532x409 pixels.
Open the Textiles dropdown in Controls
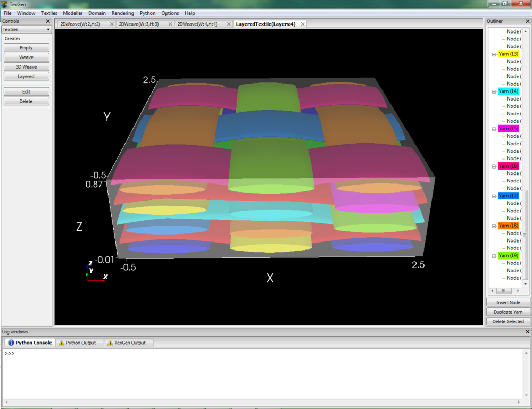pos(26,30)
